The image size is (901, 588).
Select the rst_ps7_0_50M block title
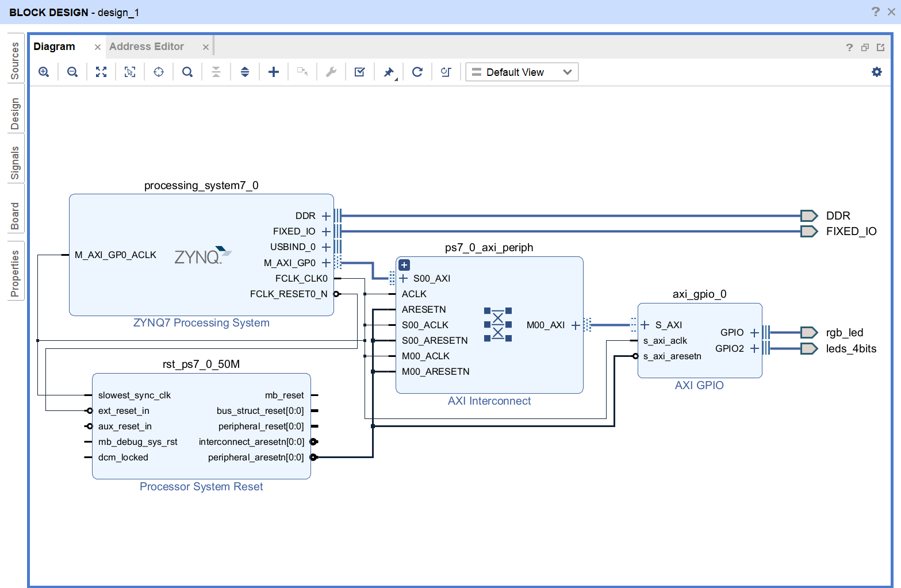point(201,364)
